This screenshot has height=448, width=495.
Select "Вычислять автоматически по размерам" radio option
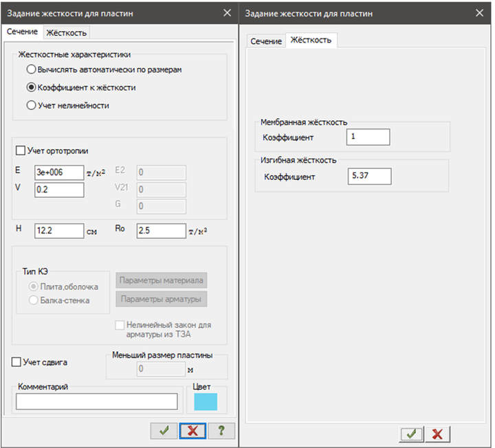(31, 69)
